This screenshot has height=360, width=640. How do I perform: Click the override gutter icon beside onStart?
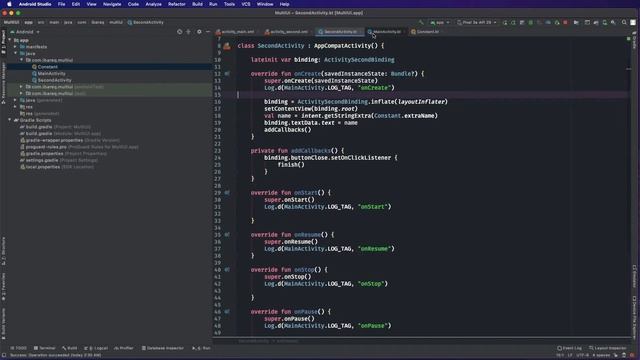tap(227, 193)
